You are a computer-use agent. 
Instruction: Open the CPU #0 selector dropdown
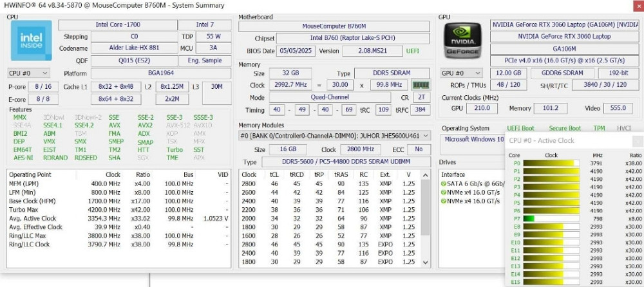(29, 73)
